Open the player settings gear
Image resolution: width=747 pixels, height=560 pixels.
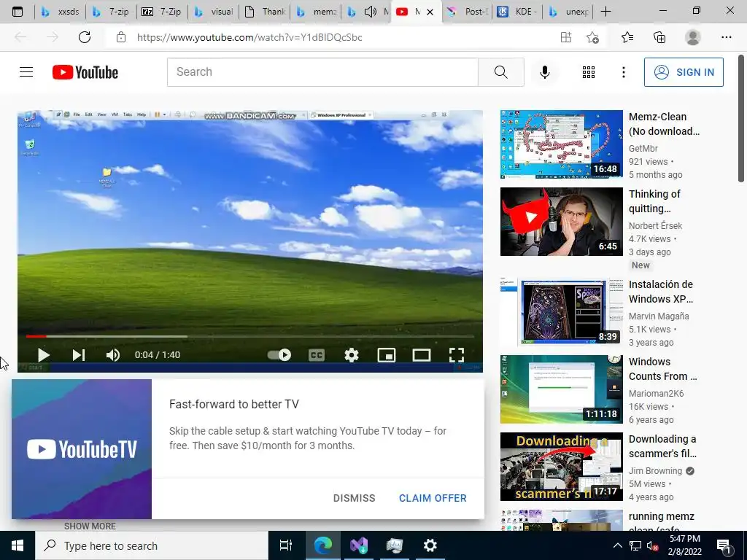tap(352, 355)
